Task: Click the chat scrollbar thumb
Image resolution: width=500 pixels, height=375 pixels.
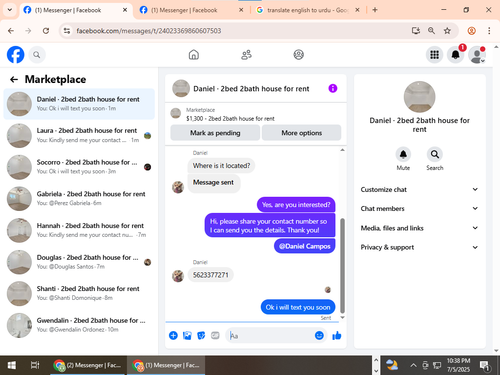Action: point(342,266)
